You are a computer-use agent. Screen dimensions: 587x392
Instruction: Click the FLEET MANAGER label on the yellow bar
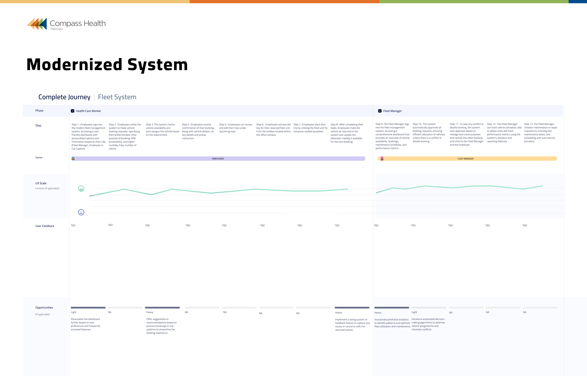(x=466, y=159)
